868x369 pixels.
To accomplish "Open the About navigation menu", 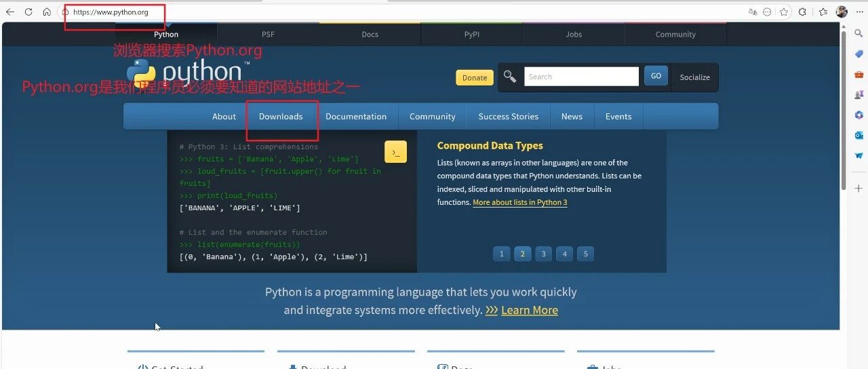I will click(224, 116).
